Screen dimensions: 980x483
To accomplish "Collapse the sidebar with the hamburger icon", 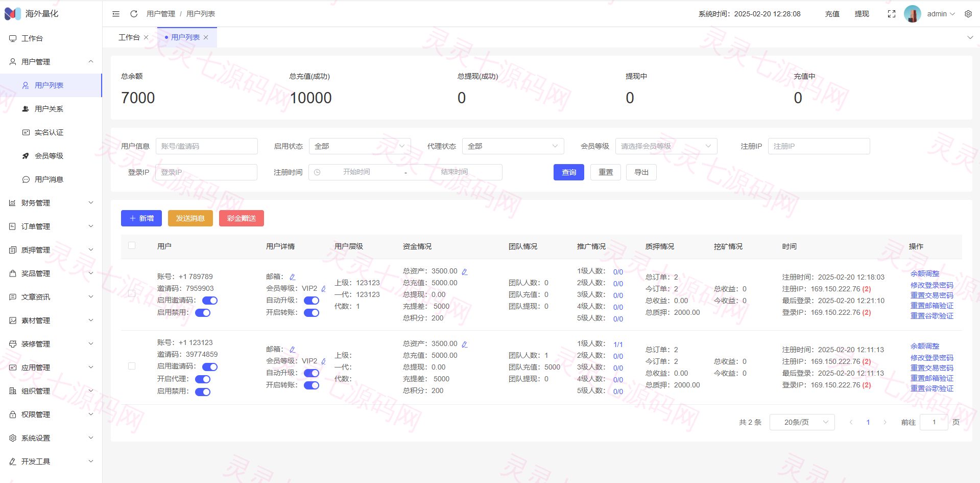I will (x=116, y=14).
